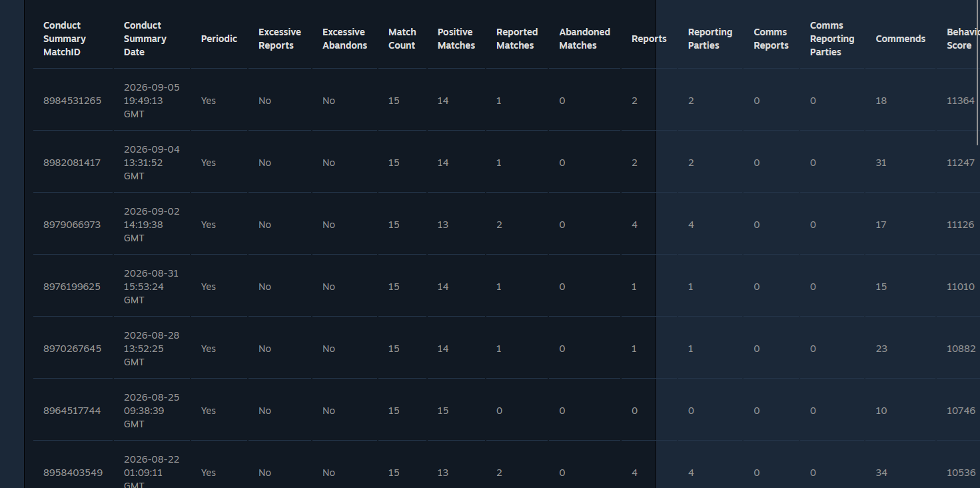
Task: Select match ID 8982081417
Action: click(x=72, y=163)
